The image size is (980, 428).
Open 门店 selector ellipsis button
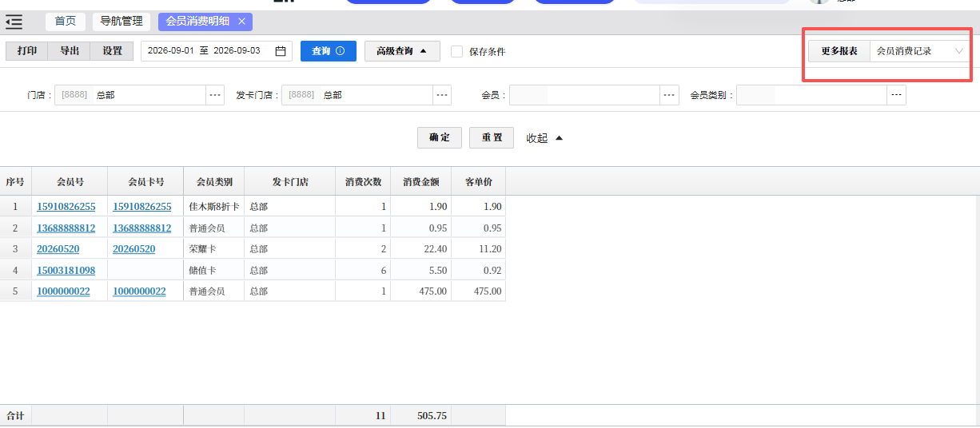215,95
